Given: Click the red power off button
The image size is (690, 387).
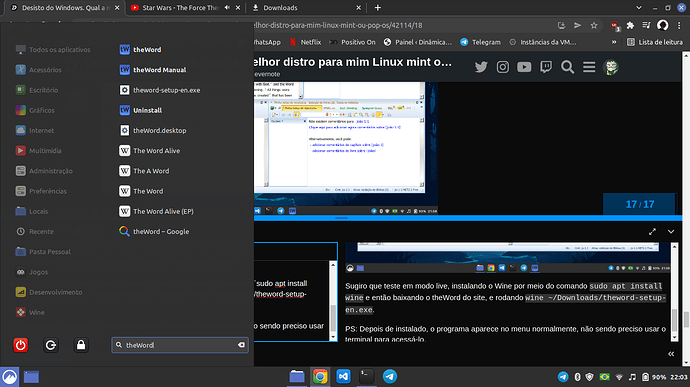Looking at the screenshot, I should click(x=20, y=345).
